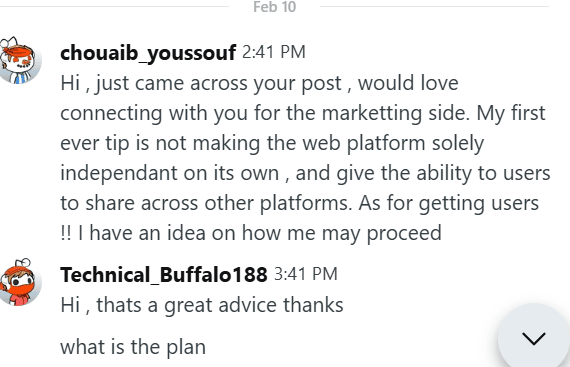570x367 pixels.
Task: Click the 'As for getting users' sentence
Action: tap(448, 203)
